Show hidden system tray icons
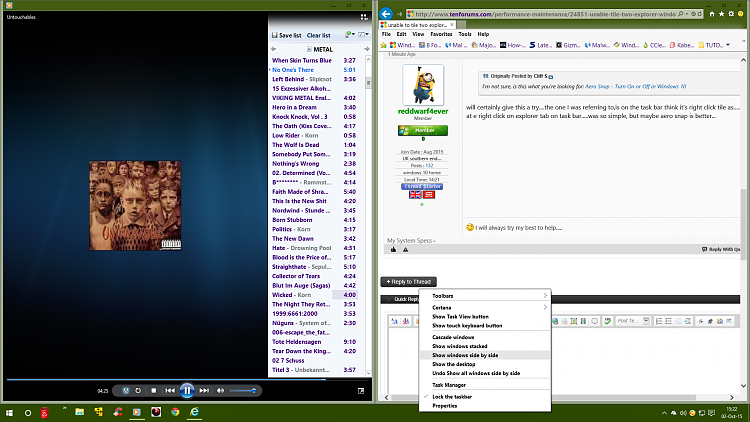Image resolution: width=750 pixels, height=422 pixels. (664, 413)
